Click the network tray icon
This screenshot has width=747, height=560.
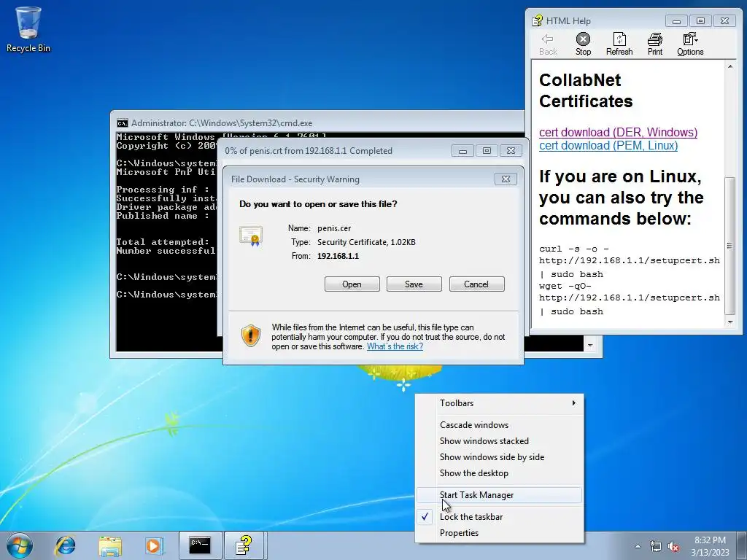point(656,547)
